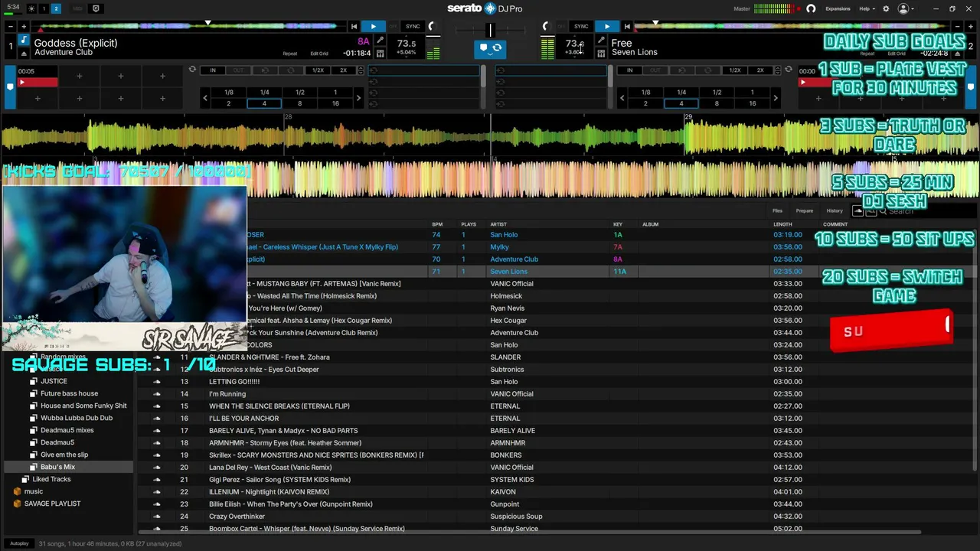Jump to track start on right deck

[x=627, y=26]
